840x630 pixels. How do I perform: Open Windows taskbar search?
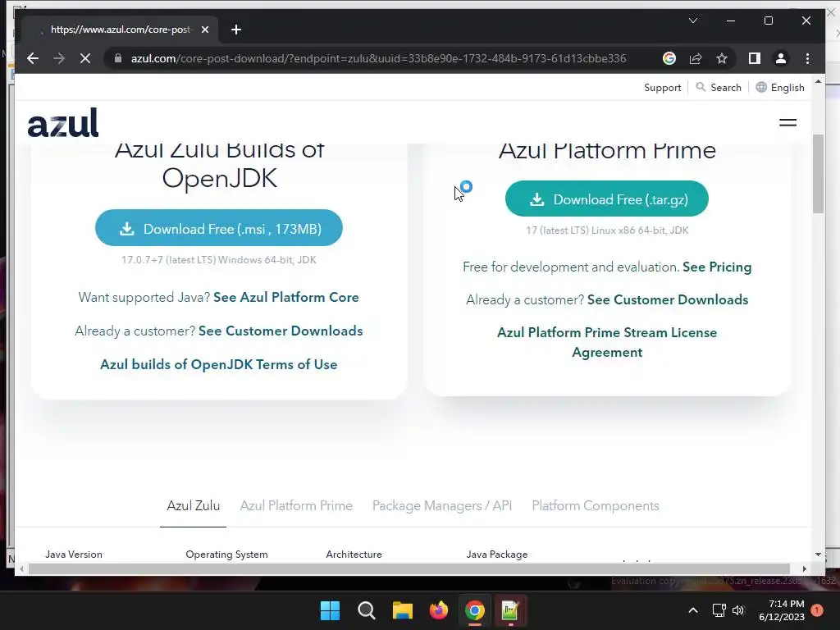click(x=367, y=610)
